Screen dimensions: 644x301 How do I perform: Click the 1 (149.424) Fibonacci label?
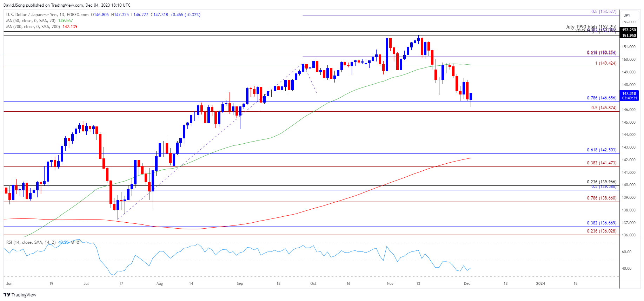[x=606, y=63]
